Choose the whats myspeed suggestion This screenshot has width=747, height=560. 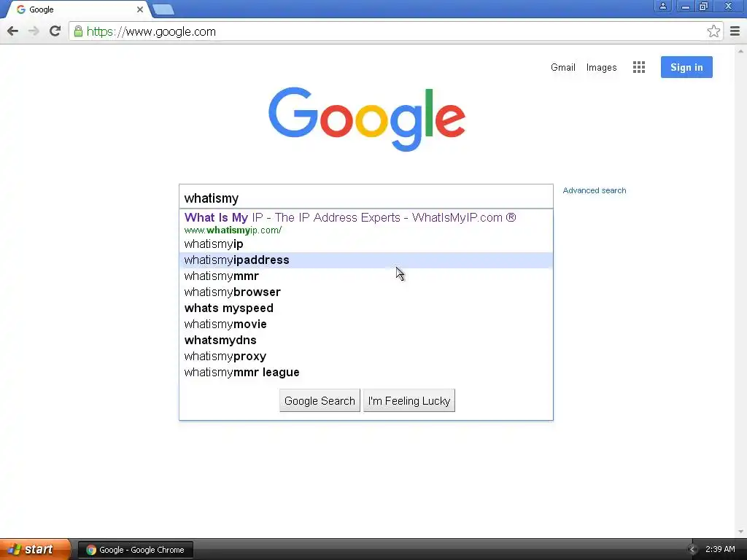pos(366,308)
